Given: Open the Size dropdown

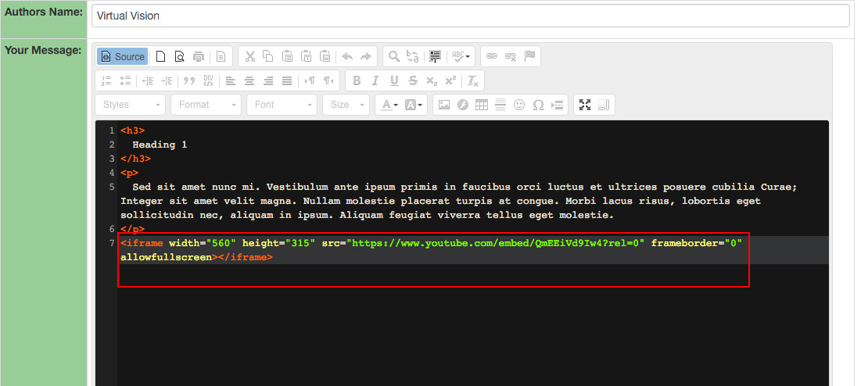Looking at the screenshot, I should click(x=346, y=105).
